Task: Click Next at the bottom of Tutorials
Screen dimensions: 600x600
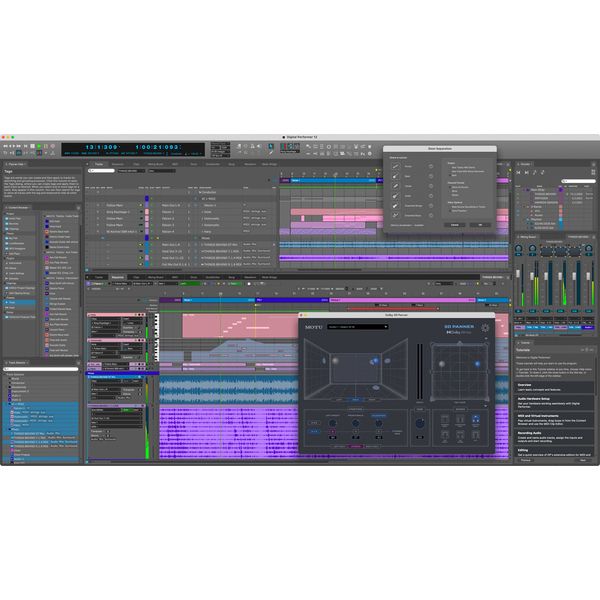Action: click(583, 460)
